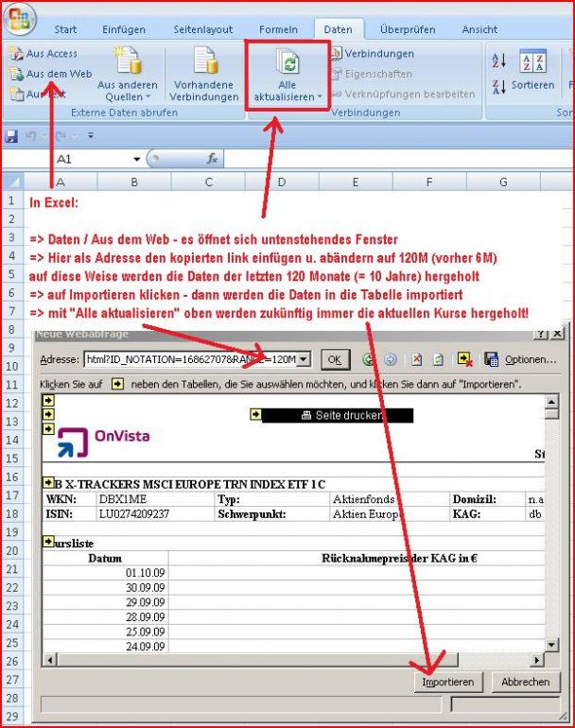The width and height of the screenshot is (575, 728).
Task: Select second yellow arrow table marker
Action: (x=48, y=414)
